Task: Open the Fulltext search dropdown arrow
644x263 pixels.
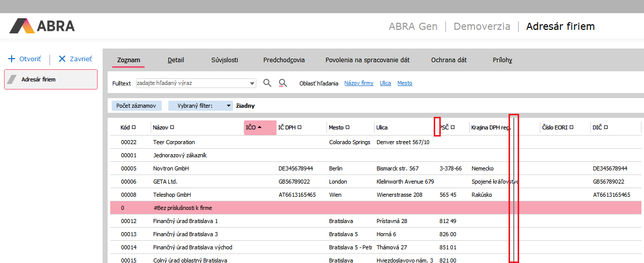Action: (252, 83)
